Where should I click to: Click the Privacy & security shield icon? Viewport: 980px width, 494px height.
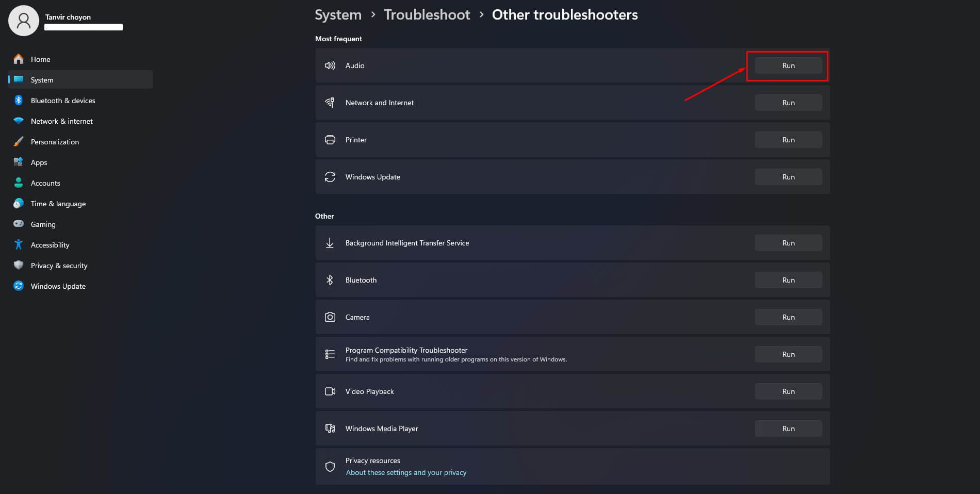point(19,266)
